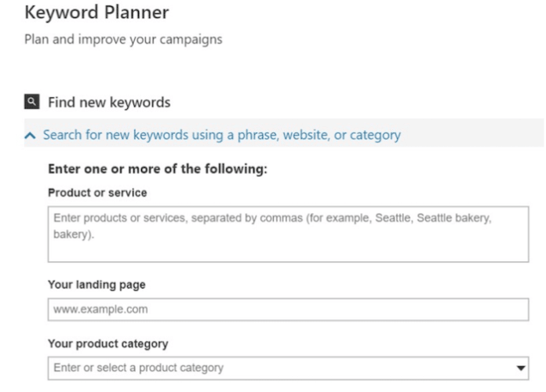The width and height of the screenshot is (546, 392).
Task: Click the Keyword Planner page title
Action: click(x=96, y=13)
